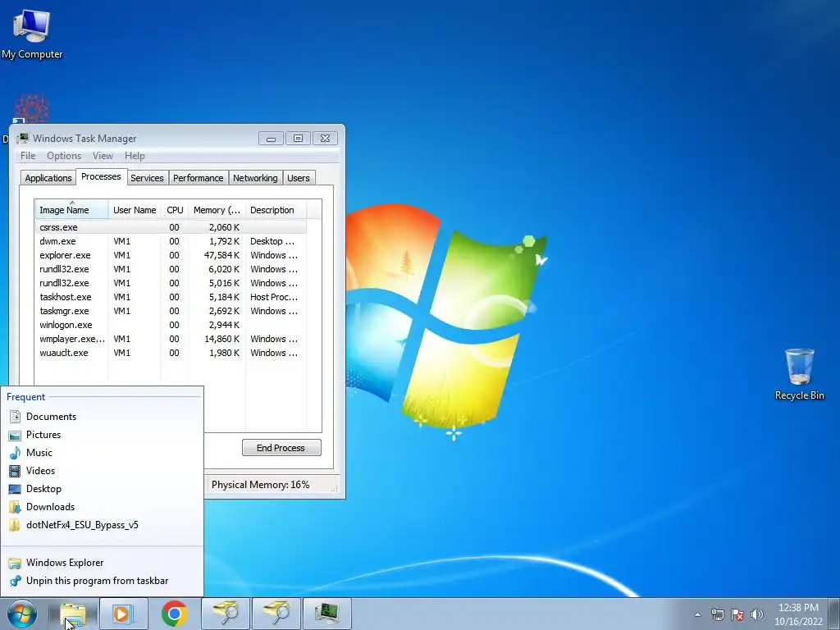Viewport: 840px width, 630px height.
Task: Click Physical Memory: 16% status text
Action: 260,485
